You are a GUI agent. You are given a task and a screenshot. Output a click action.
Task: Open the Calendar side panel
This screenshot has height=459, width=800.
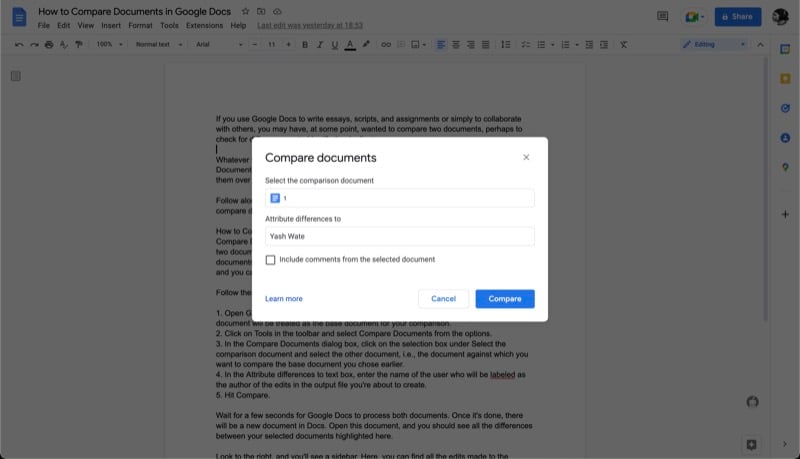pyautogui.click(x=785, y=49)
